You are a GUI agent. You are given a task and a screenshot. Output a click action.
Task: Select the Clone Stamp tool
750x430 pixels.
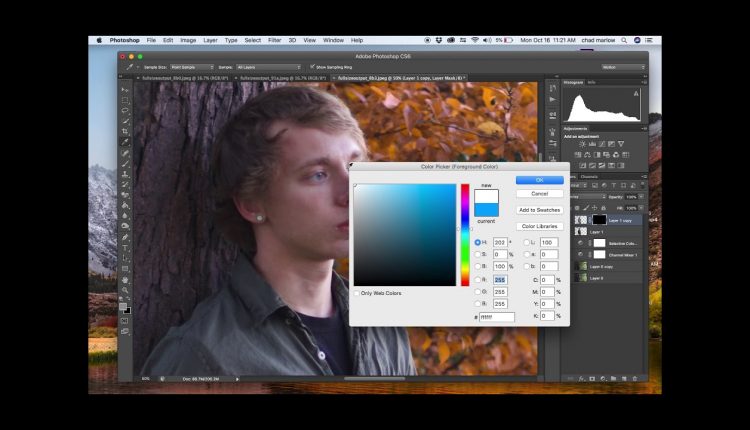pos(125,174)
